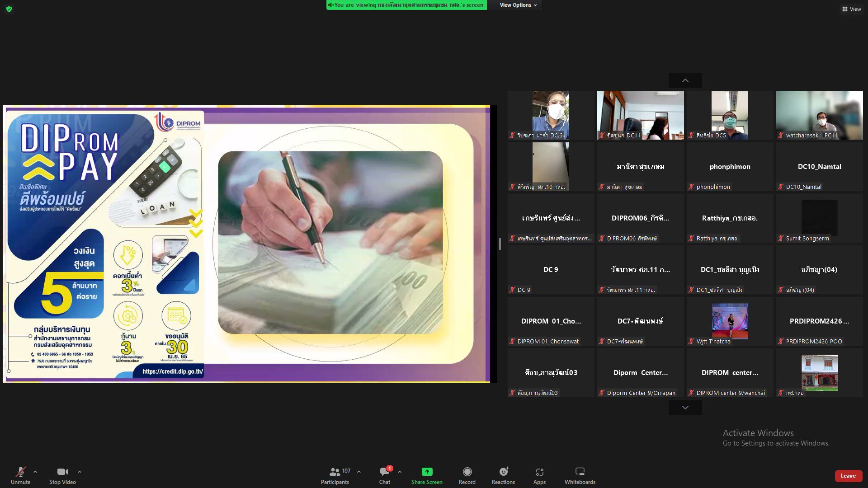
Task: Select watcharasak IPC11 video tile
Action: [819, 115]
